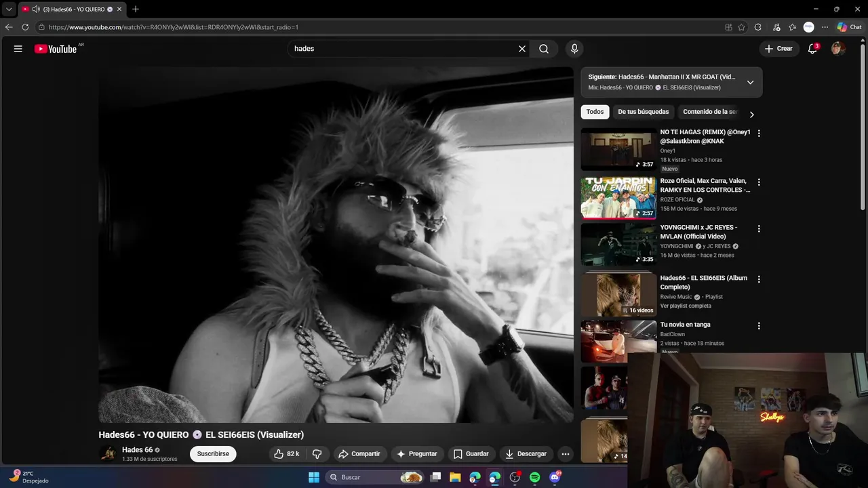Open Copilot Chat

849,27
